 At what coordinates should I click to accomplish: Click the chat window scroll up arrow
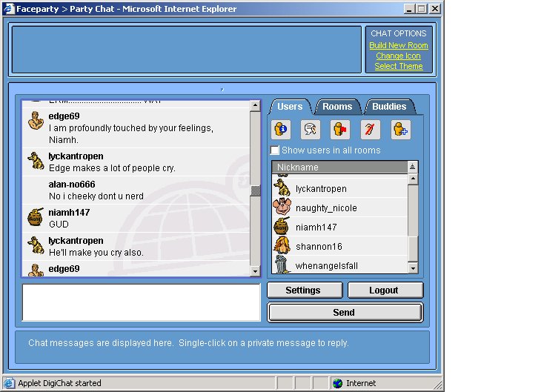(x=256, y=105)
